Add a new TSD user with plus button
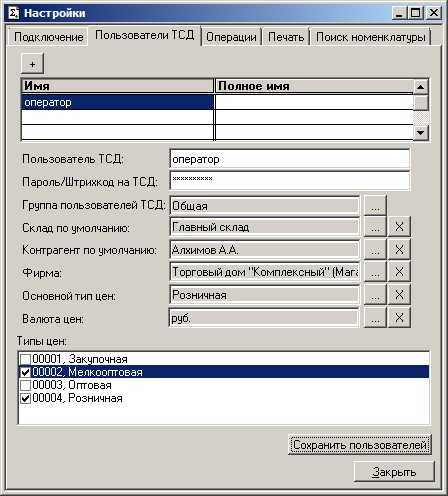The width and height of the screenshot is (448, 496). point(32,63)
